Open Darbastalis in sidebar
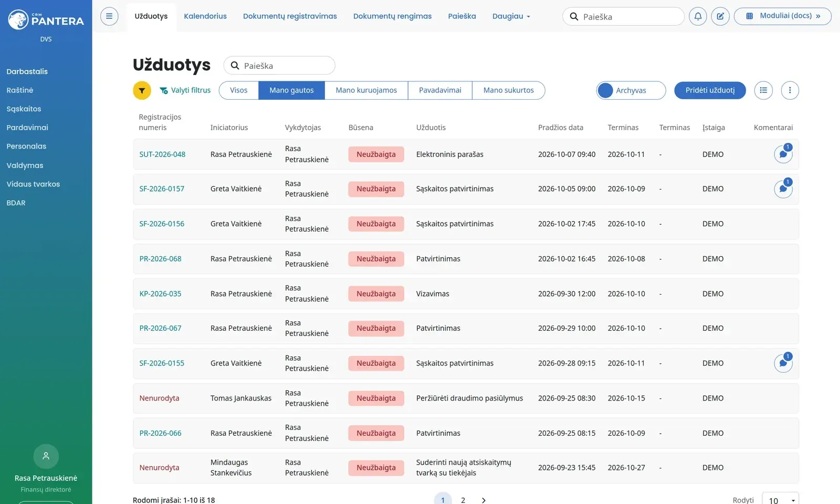 point(27,71)
